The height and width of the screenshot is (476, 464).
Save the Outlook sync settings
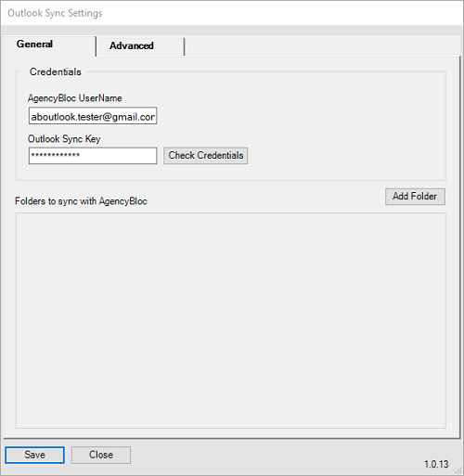click(x=34, y=455)
